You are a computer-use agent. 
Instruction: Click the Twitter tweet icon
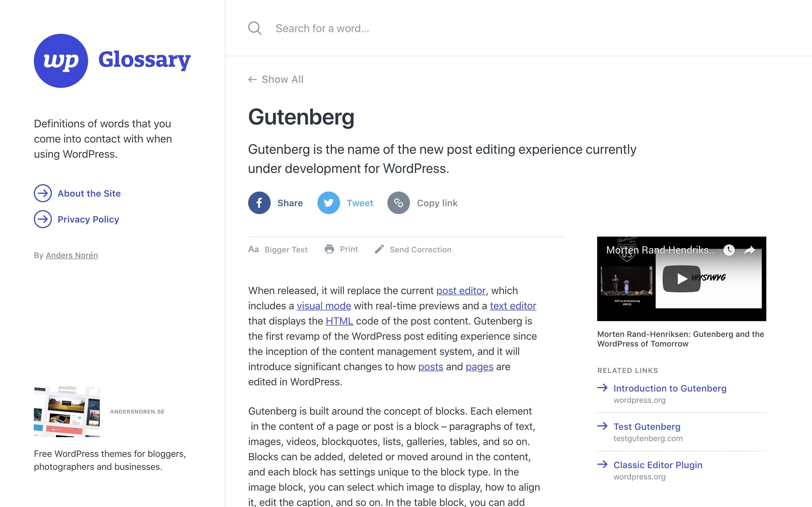[x=328, y=203]
